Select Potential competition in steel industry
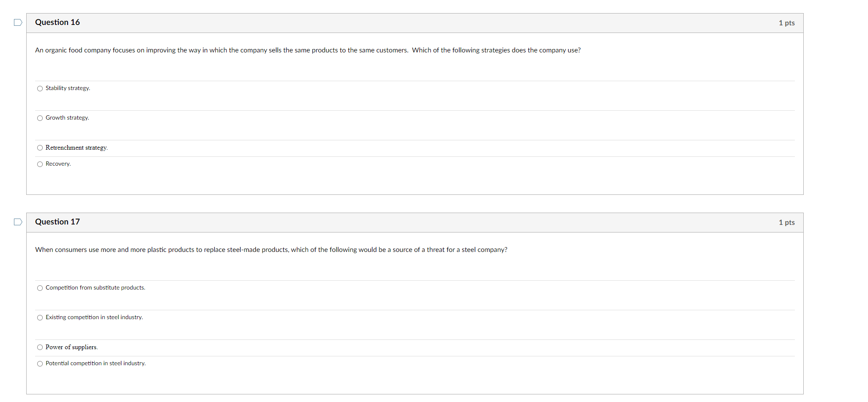 (40, 364)
